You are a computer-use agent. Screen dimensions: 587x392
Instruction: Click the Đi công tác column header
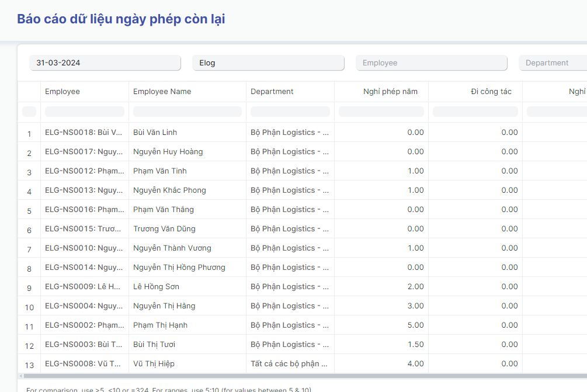coord(491,92)
